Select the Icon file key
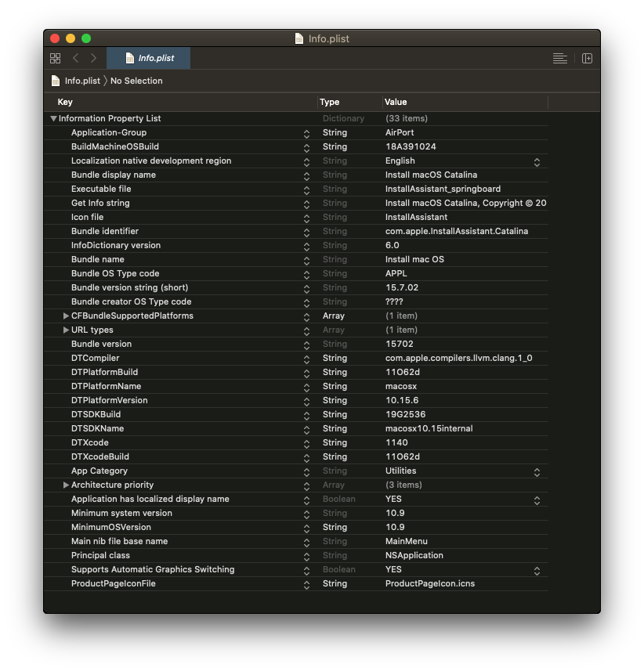 pos(87,218)
